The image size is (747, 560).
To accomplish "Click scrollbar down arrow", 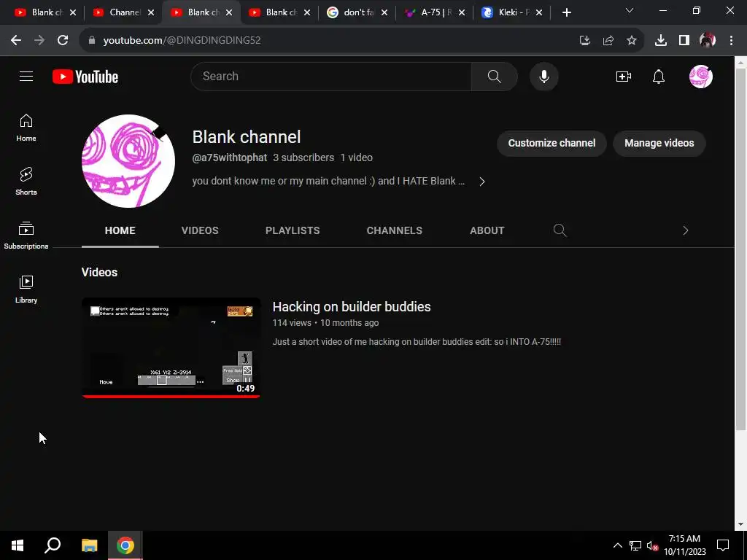I will pos(741,524).
